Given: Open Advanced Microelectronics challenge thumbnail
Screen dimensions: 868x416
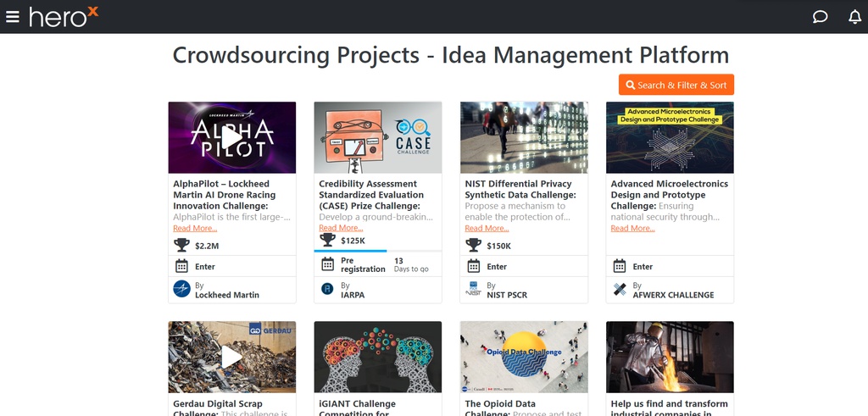Looking at the screenshot, I should (x=670, y=137).
